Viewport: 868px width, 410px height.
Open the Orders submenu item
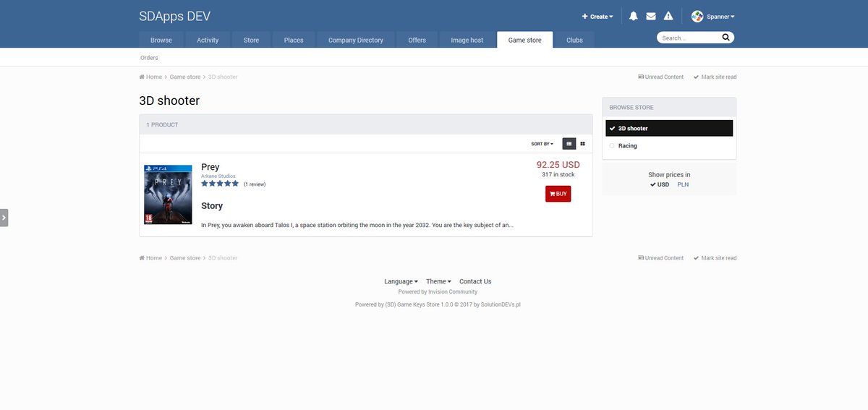(149, 57)
